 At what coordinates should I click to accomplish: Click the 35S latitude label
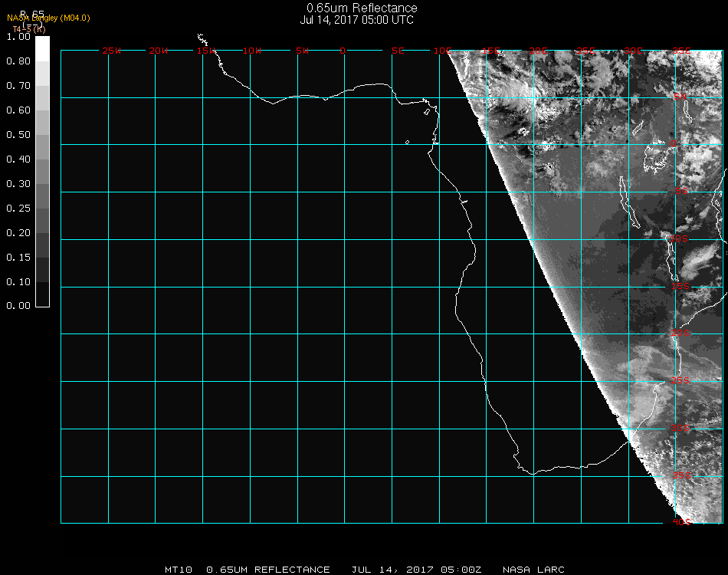pyautogui.click(x=682, y=475)
